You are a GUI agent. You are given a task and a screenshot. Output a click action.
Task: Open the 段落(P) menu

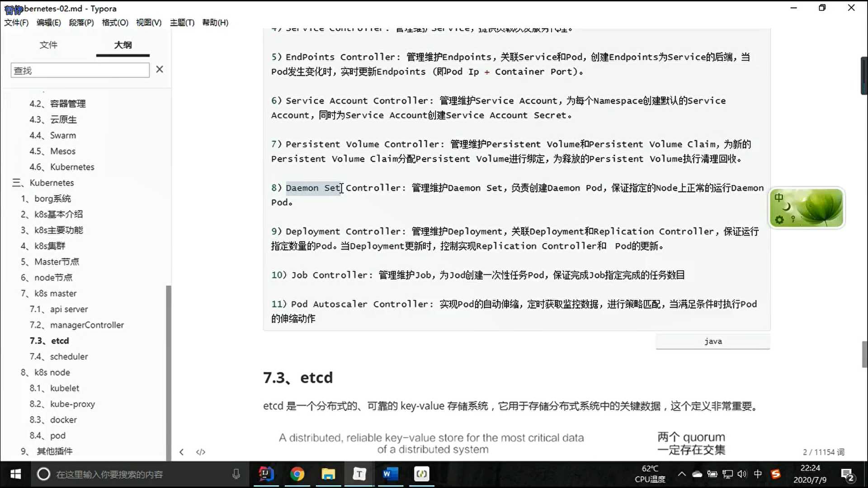coord(81,23)
